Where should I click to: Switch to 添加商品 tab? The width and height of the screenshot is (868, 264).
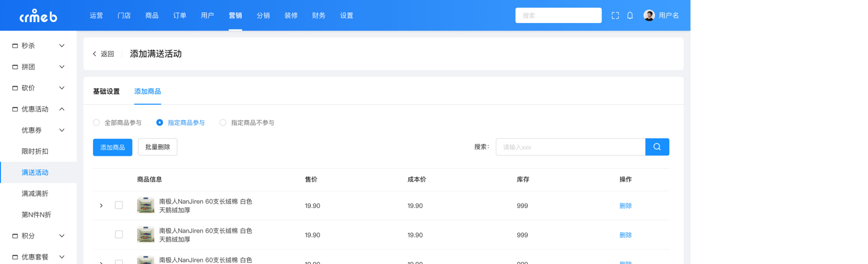(x=148, y=91)
